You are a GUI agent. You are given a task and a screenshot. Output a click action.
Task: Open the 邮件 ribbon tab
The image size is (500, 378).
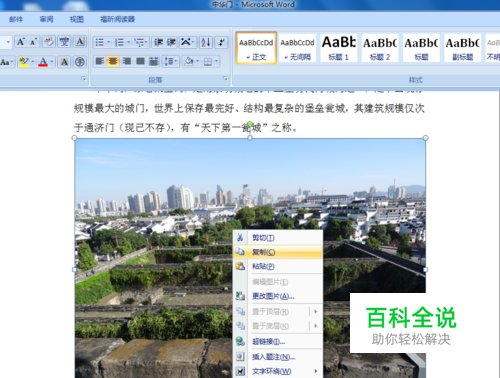point(16,19)
